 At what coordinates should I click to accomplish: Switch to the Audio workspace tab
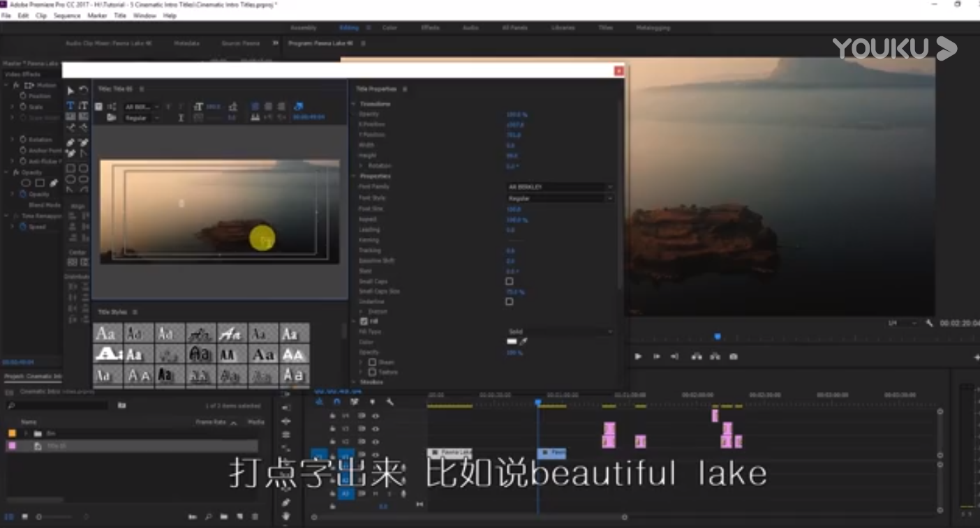(x=470, y=28)
